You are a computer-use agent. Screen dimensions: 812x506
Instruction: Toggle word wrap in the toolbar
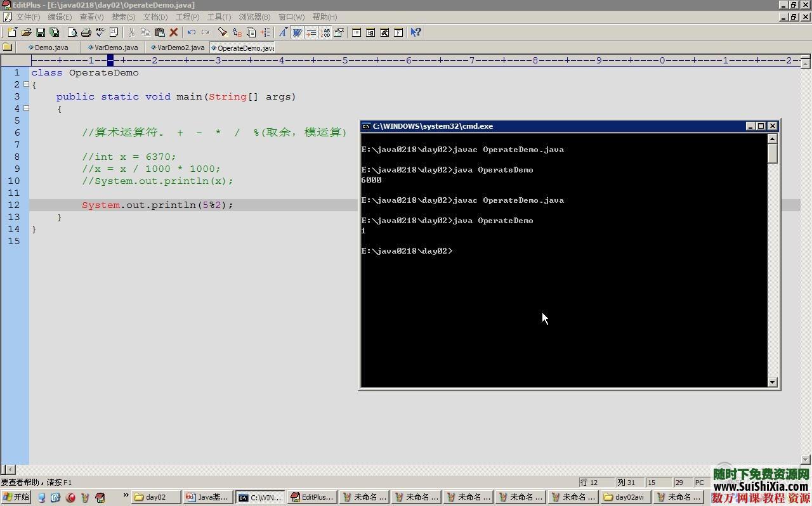pos(297,32)
